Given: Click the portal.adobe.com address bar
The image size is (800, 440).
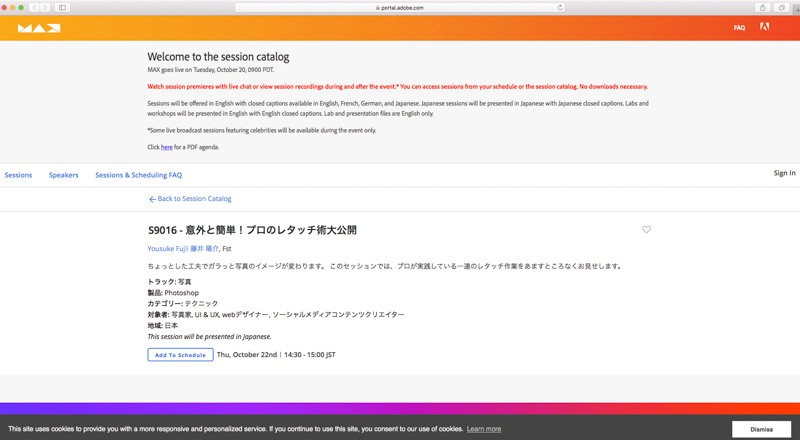Looking at the screenshot, I should 400,8.
